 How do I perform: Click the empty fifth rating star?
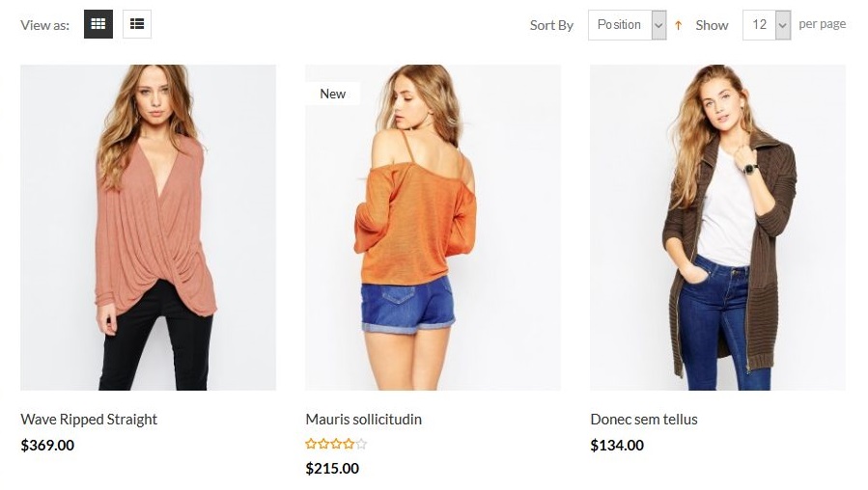pyautogui.click(x=362, y=445)
